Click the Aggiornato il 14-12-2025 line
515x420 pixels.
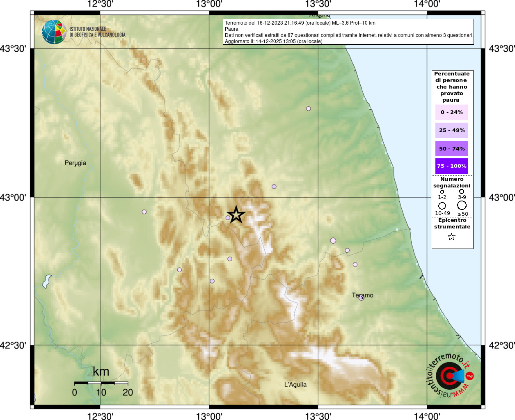coord(274,41)
